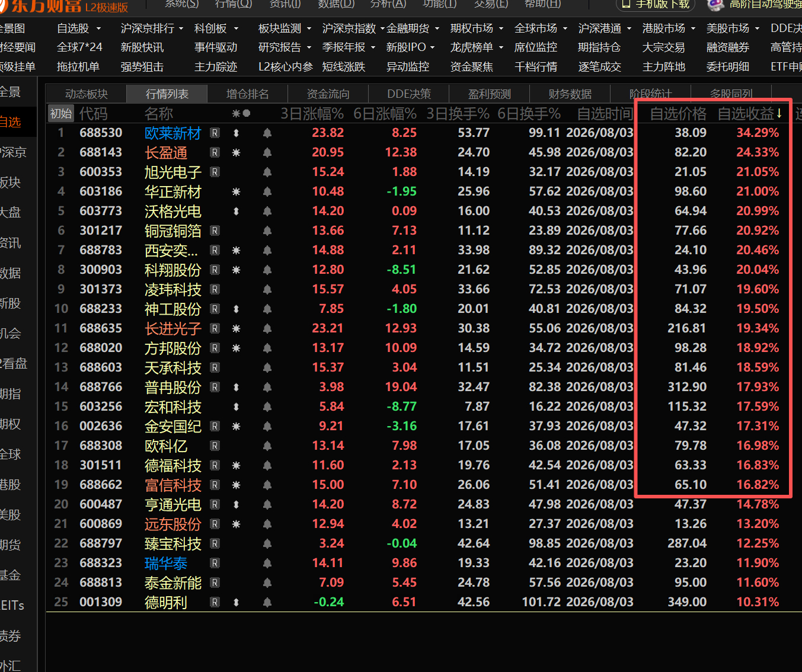Click the bell icon on the 亨通光电 row

(x=267, y=505)
